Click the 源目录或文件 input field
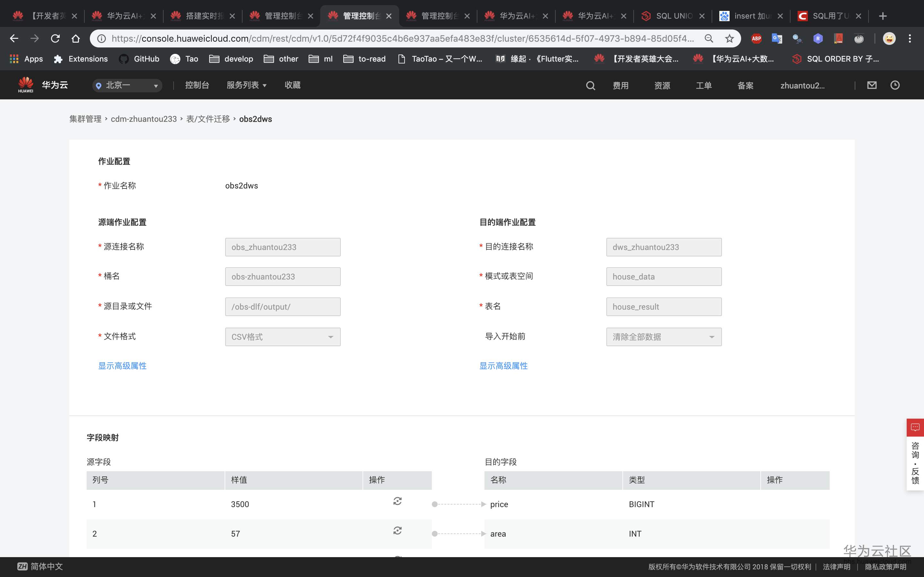The image size is (924, 577). (x=283, y=307)
